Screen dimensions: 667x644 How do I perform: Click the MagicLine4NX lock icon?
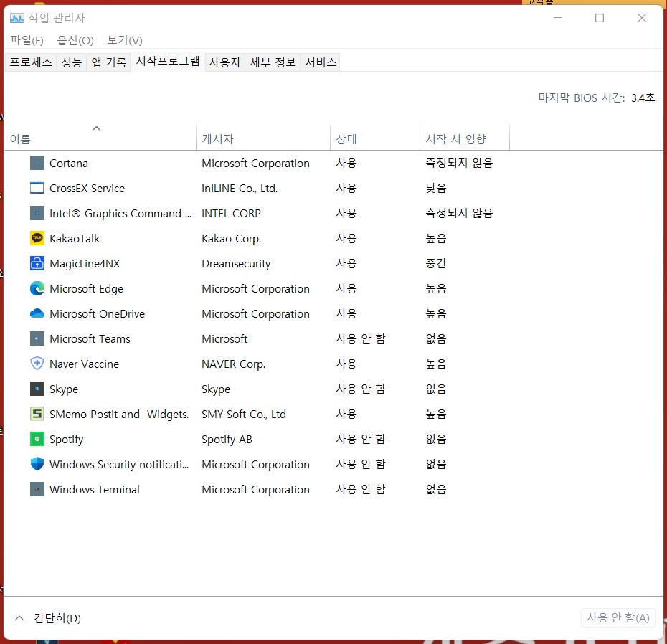[x=37, y=263]
